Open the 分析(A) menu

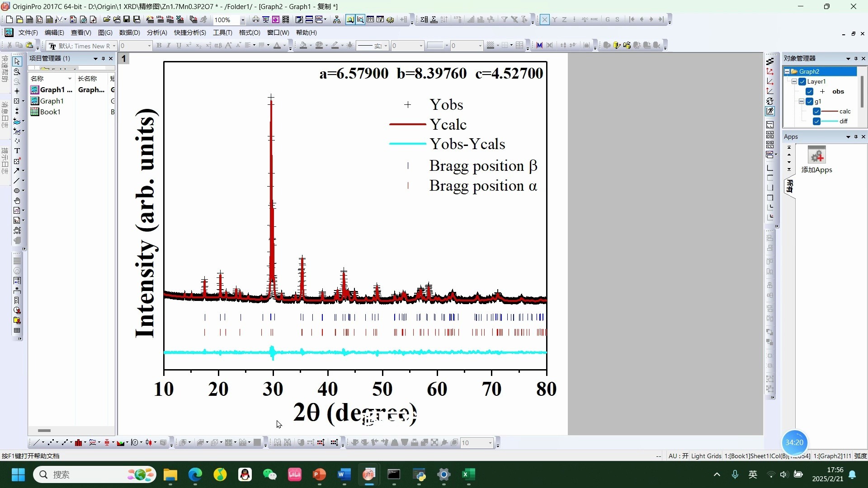157,33
